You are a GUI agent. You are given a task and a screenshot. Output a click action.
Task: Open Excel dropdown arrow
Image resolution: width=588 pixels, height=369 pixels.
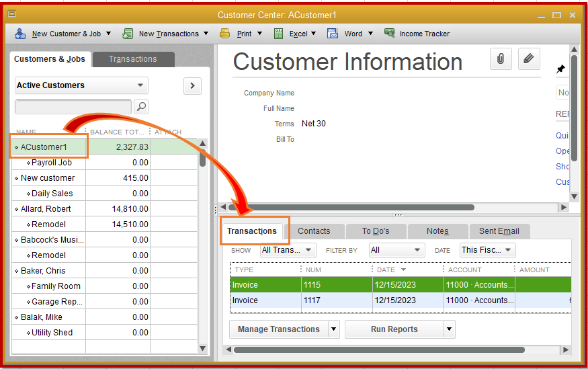[x=314, y=34]
